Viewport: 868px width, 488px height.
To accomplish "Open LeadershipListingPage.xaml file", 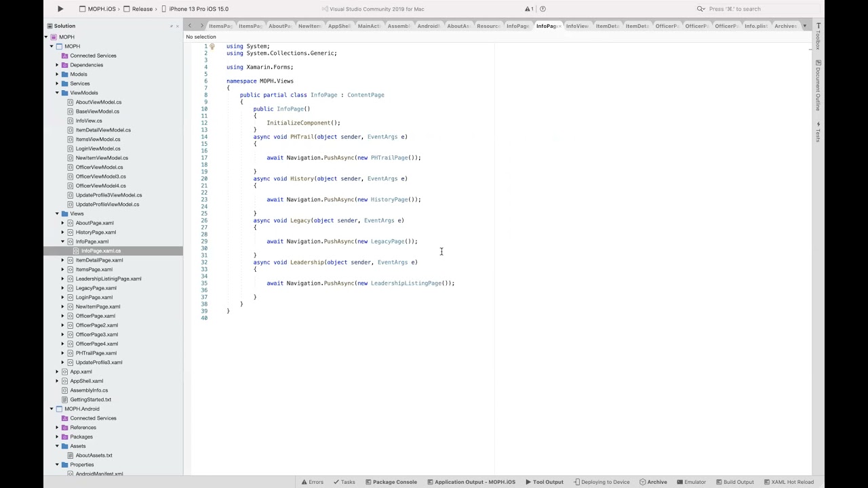I will (x=108, y=279).
